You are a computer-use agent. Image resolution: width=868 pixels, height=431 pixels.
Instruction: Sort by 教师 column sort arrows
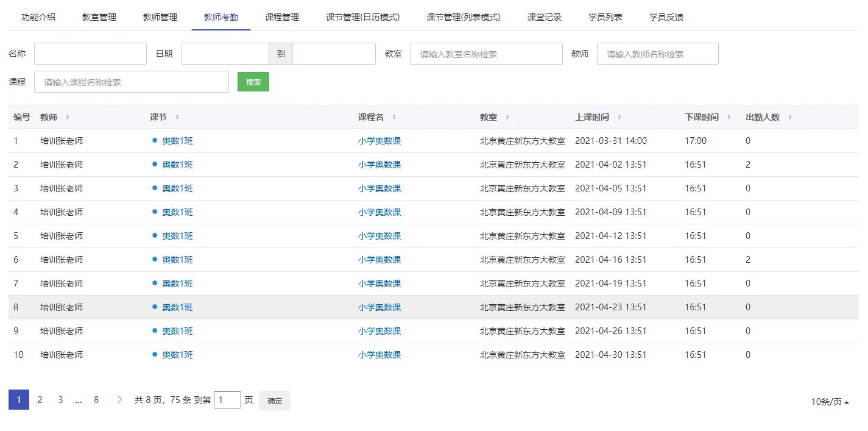click(x=68, y=117)
